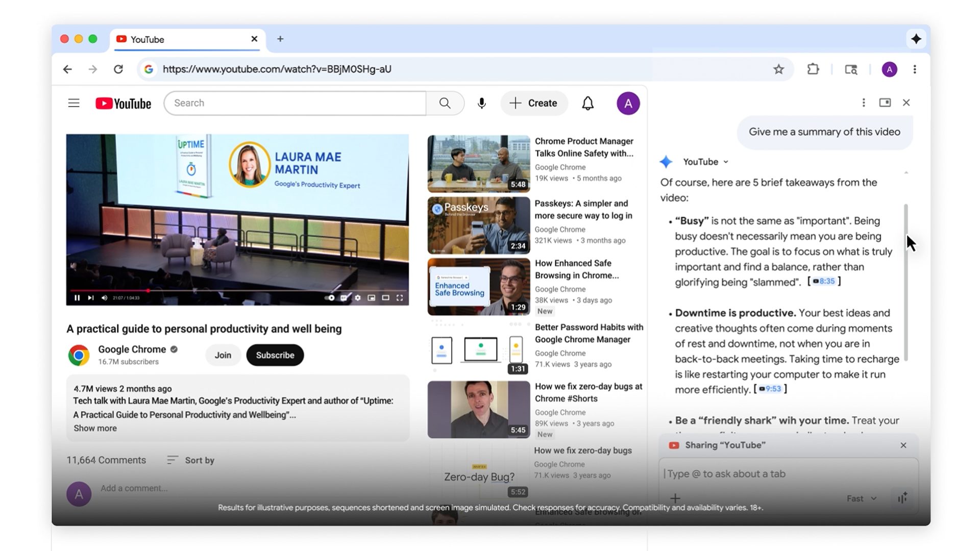Open YouTube notifications bell

coord(587,103)
